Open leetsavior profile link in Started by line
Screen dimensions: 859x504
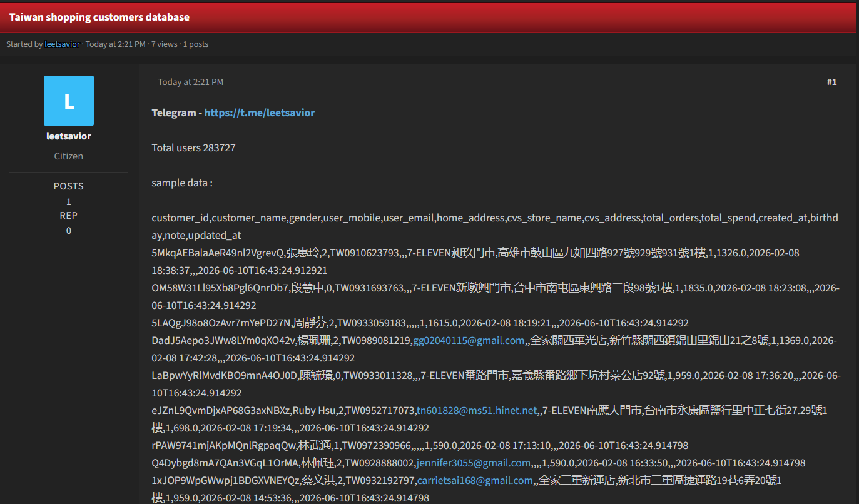63,44
